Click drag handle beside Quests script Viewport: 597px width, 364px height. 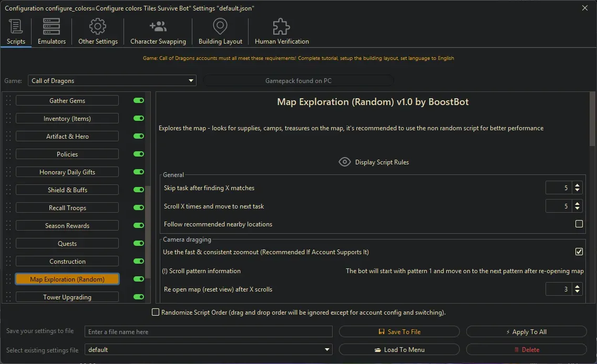coord(8,244)
